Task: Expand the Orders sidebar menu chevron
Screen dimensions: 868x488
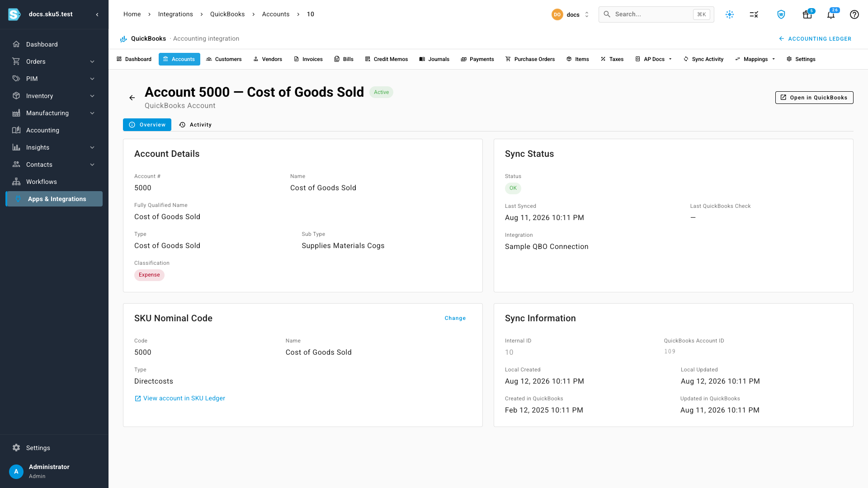Action: (x=92, y=61)
